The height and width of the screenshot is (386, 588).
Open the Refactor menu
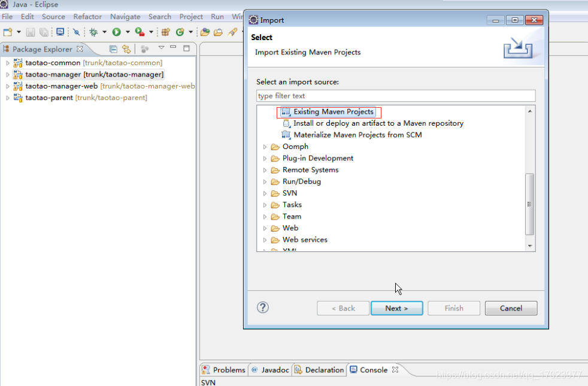pos(87,17)
